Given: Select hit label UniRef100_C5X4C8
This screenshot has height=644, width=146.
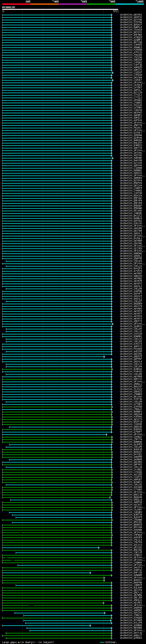Looking at the screenshot, I should coord(131,30).
